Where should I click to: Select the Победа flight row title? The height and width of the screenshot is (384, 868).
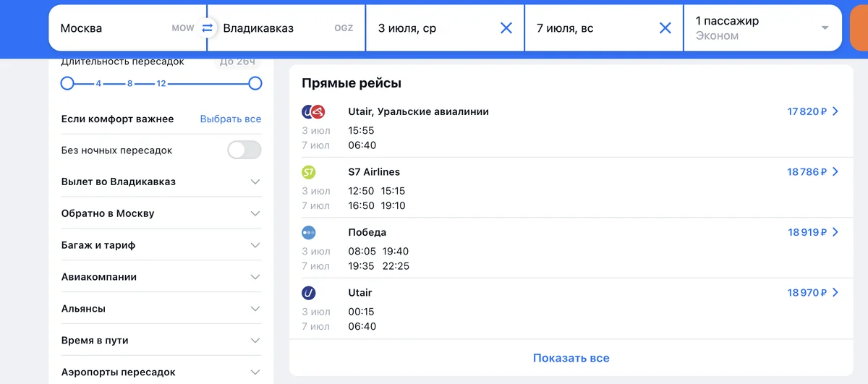point(367,232)
